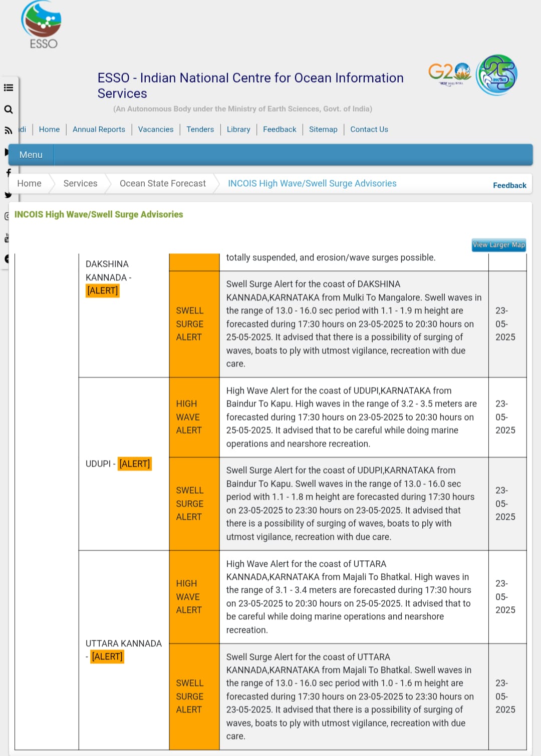Click the green INCOIS High Wave/Swell Surge Advisories heading
Screen dimensions: 541x756
point(99,214)
